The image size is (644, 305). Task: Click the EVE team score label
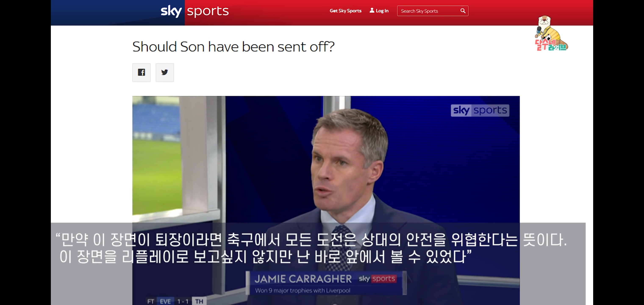(165, 301)
